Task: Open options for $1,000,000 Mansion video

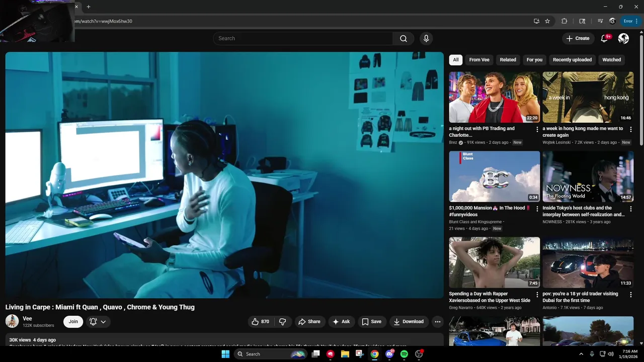Action: click(537, 209)
